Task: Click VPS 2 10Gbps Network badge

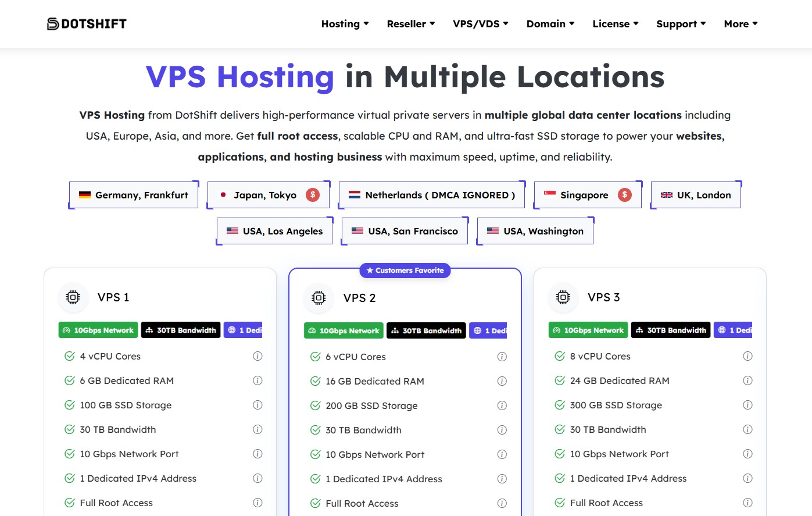Action: 344,330
